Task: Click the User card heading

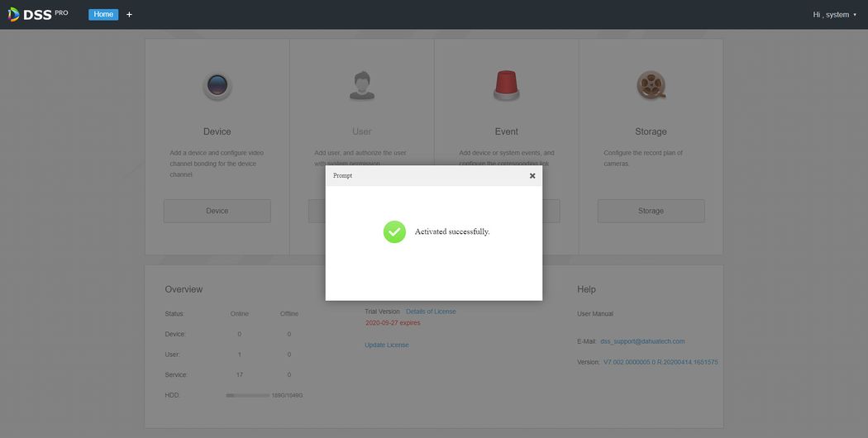Action: pos(362,131)
